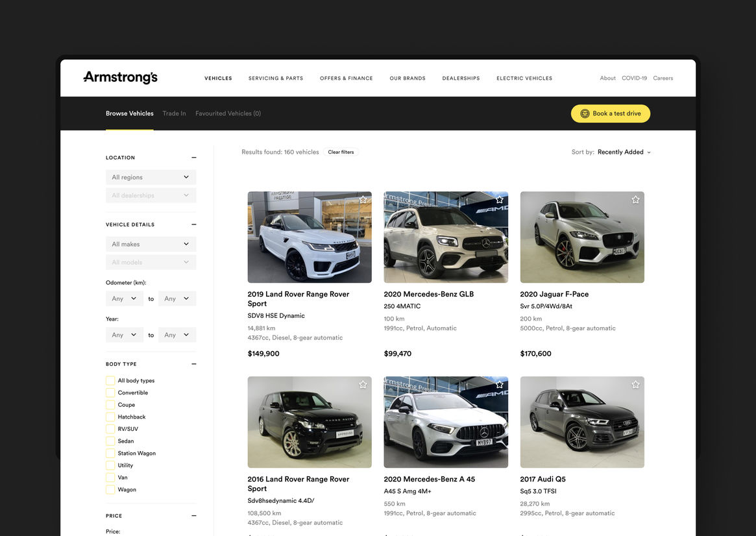Open the All regions dropdown
This screenshot has width=756, height=536.
(x=151, y=177)
